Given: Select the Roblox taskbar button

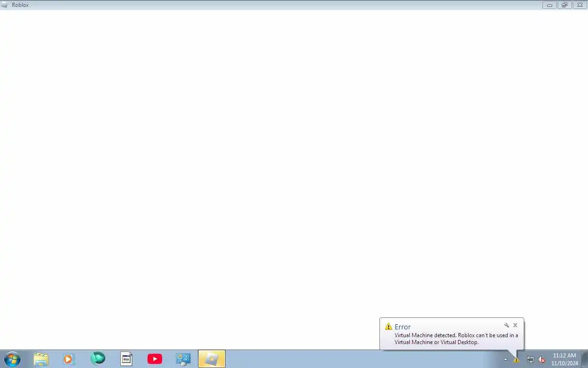Looking at the screenshot, I should pos(212,359).
